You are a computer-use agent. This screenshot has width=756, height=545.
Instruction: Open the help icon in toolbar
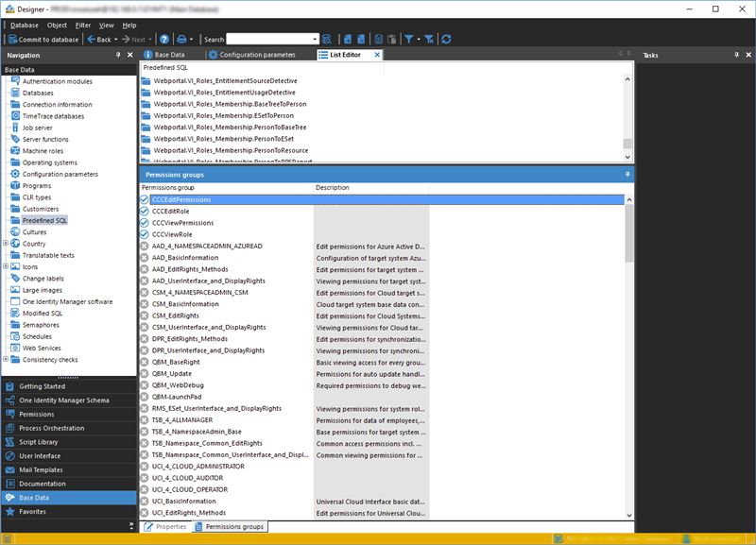(164, 40)
